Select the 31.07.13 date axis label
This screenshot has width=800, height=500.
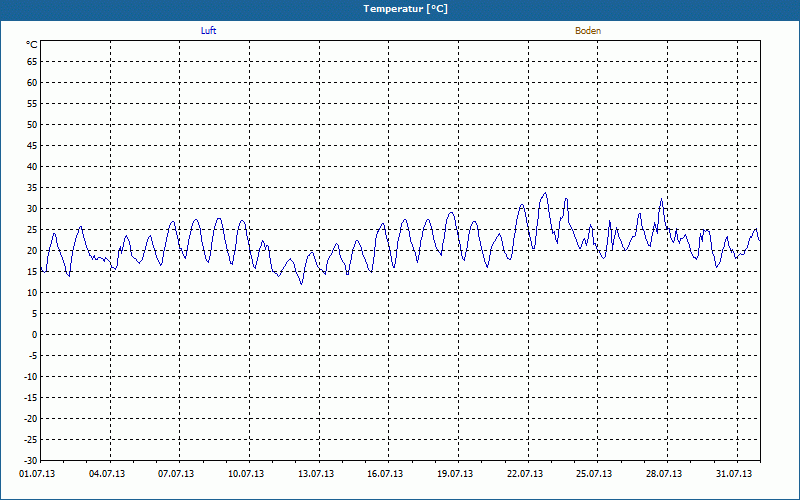click(734, 474)
